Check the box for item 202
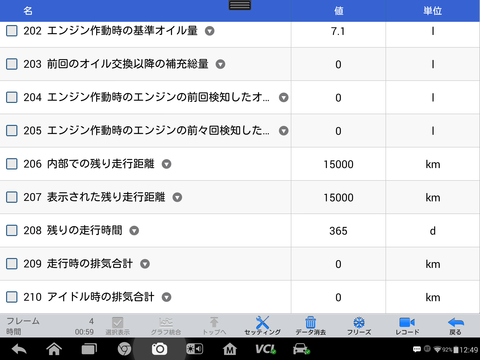480x360 pixels. (12, 31)
